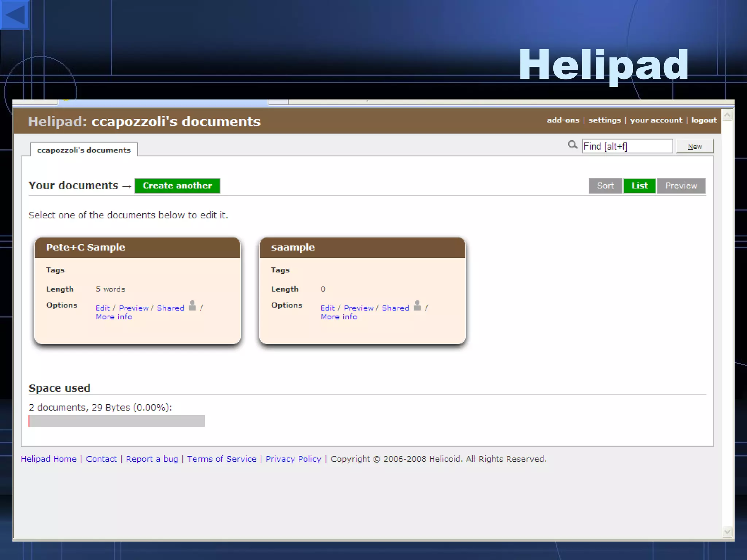This screenshot has width=747, height=560.
Task: Click '2 documents, 29 Bytes' text
Action: point(79,407)
